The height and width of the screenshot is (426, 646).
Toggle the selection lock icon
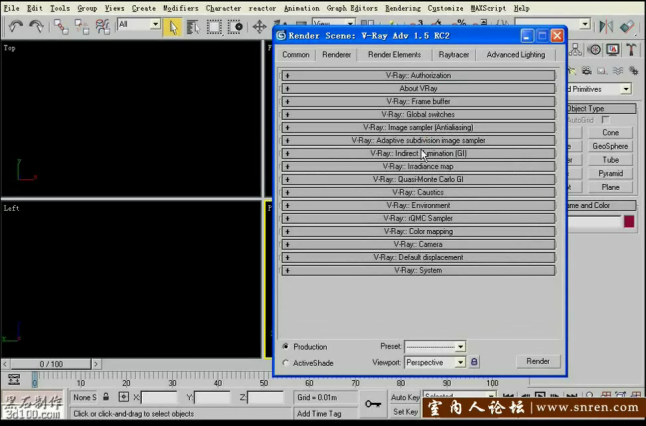coord(106,397)
